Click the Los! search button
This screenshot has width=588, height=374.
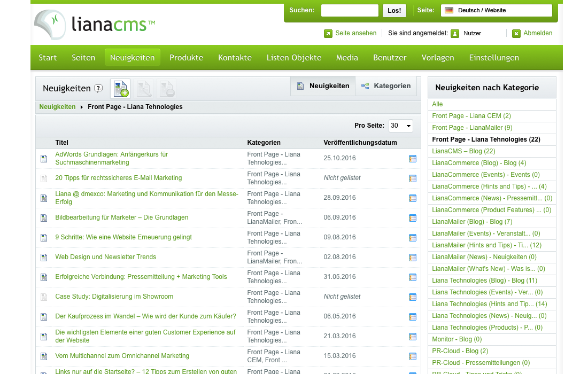(394, 11)
